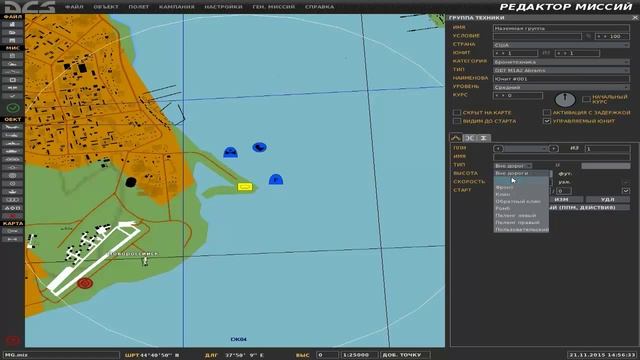Go to next waypoint with ППМ right arrow
This screenshot has width=640, height=360.
(x=553, y=149)
